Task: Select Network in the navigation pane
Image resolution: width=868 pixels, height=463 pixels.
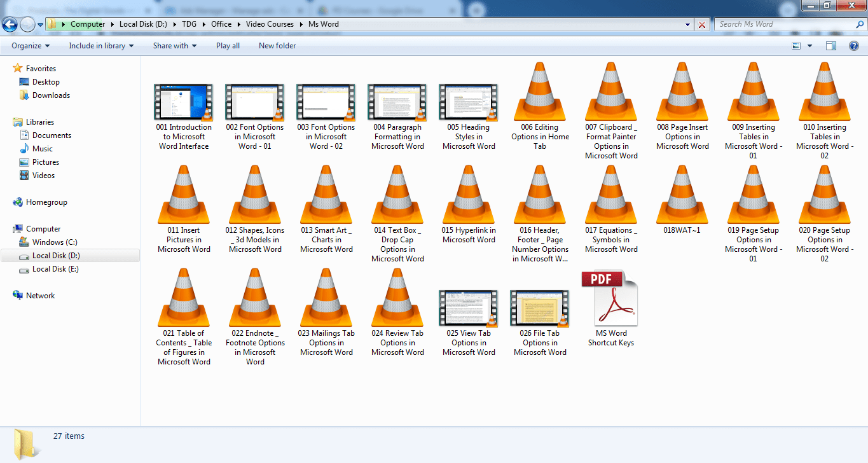Action: coord(40,296)
